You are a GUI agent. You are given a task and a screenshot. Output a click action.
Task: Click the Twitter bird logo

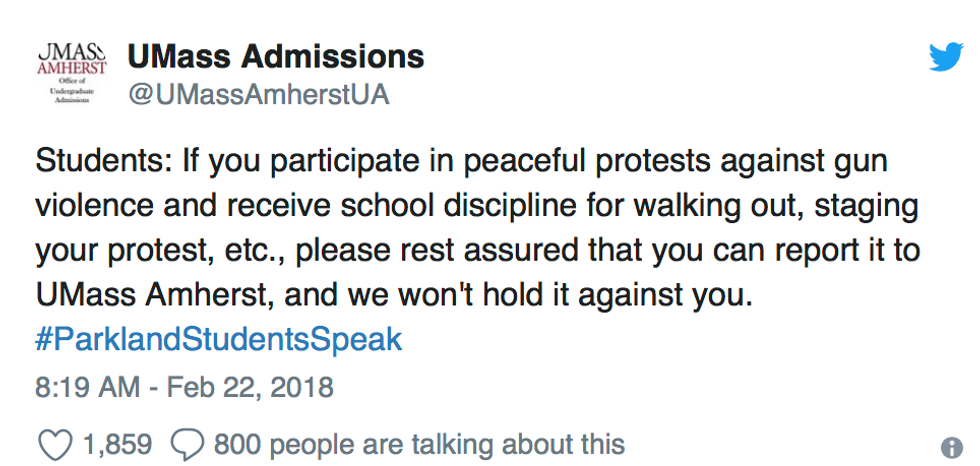pos(944,57)
